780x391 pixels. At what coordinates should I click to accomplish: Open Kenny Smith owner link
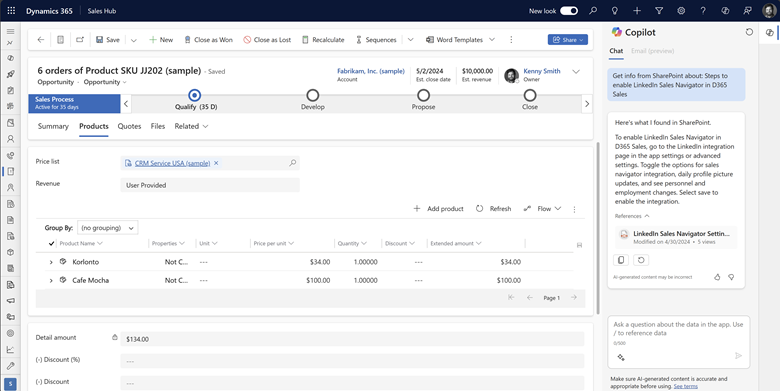click(542, 71)
